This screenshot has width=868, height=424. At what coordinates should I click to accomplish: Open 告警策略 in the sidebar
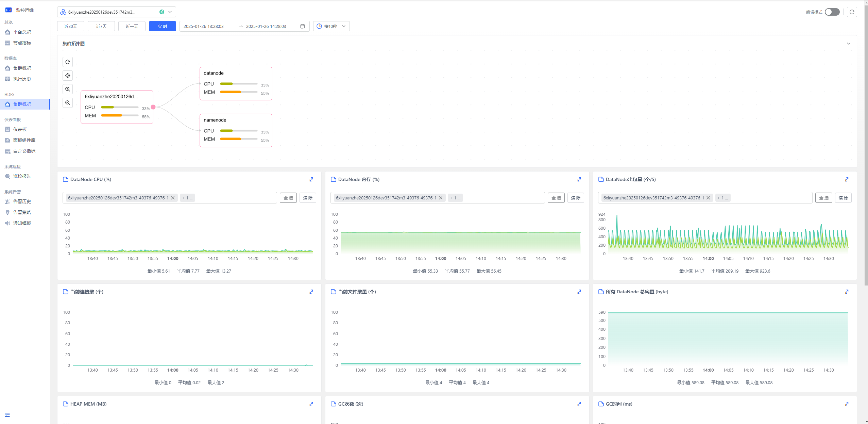pos(25,212)
